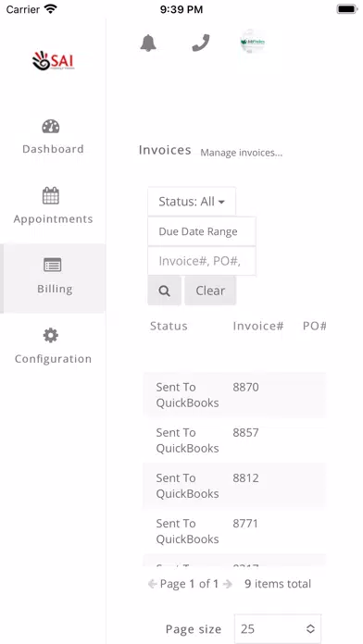Screen dimensions: 363x644
Task: Tap the phone call icon
Action: point(201,43)
